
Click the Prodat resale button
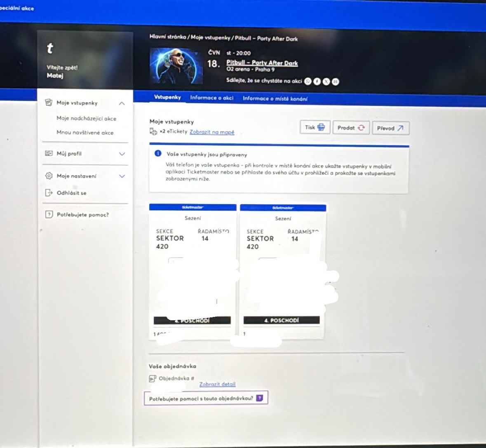(x=351, y=128)
